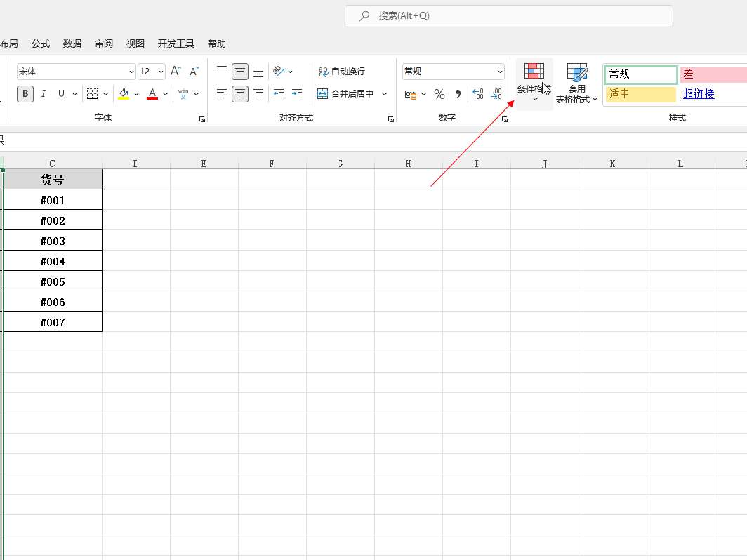Apply the 超链接 cell style
Image resolution: width=747 pixels, height=560 pixels.
coord(699,94)
